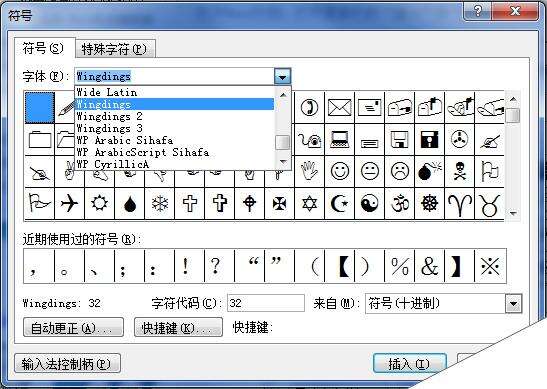Select the frowning face symbol

(x=399, y=171)
